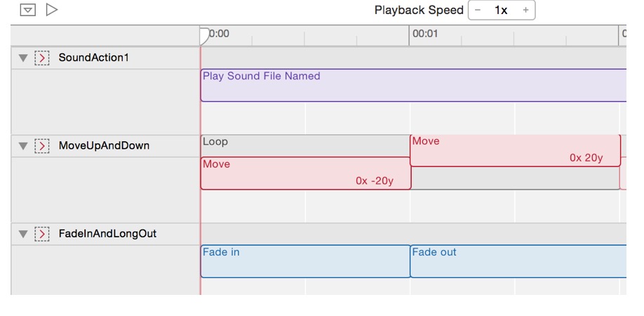Click the FadeInAndLongOut action icon

pyautogui.click(x=42, y=234)
